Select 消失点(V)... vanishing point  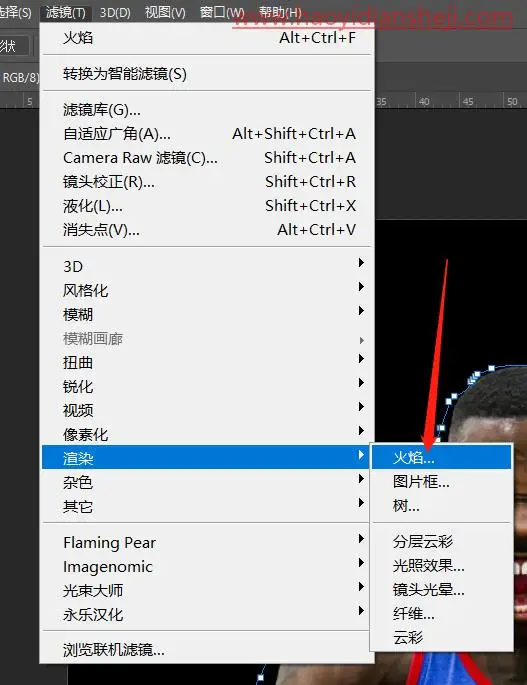208,230
